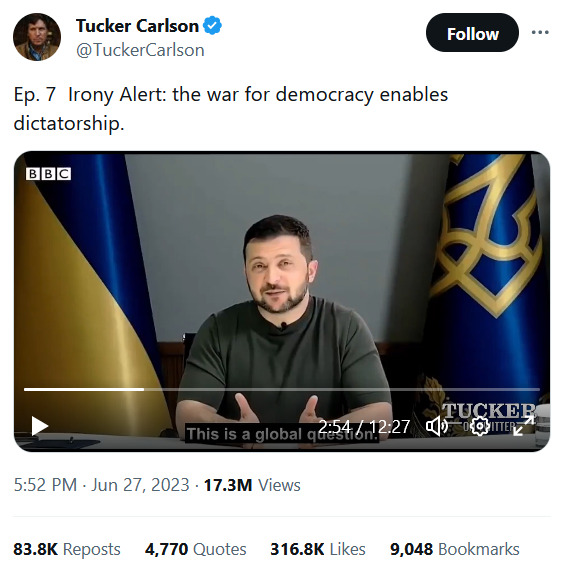
Task: Click the BBC logo in the video
Action: [x=48, y=174]
